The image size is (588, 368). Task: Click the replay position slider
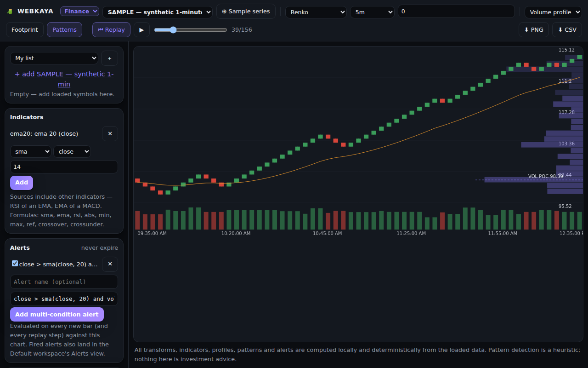(191, 30)
